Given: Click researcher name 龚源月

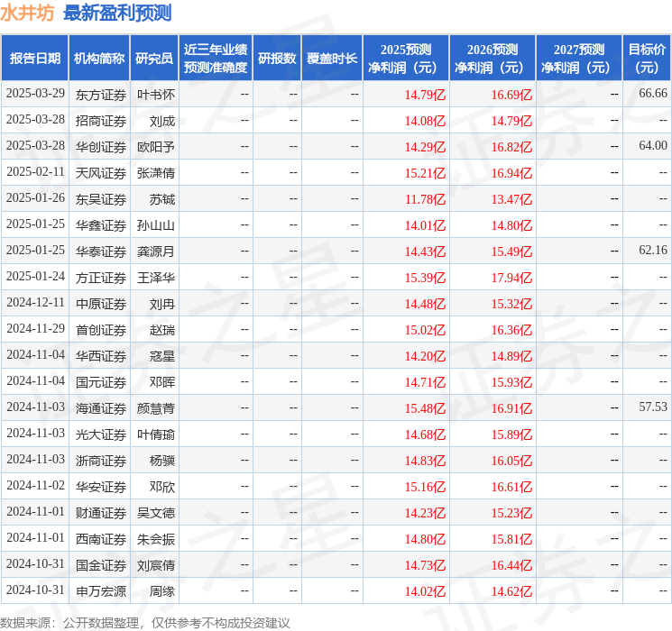Looking at the screenshot, I should [156, 251].
